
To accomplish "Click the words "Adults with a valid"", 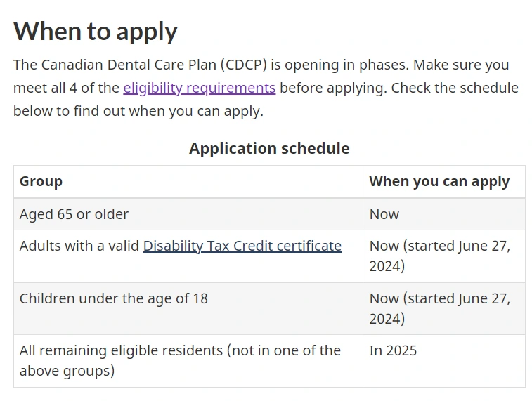I will (79, 246).
